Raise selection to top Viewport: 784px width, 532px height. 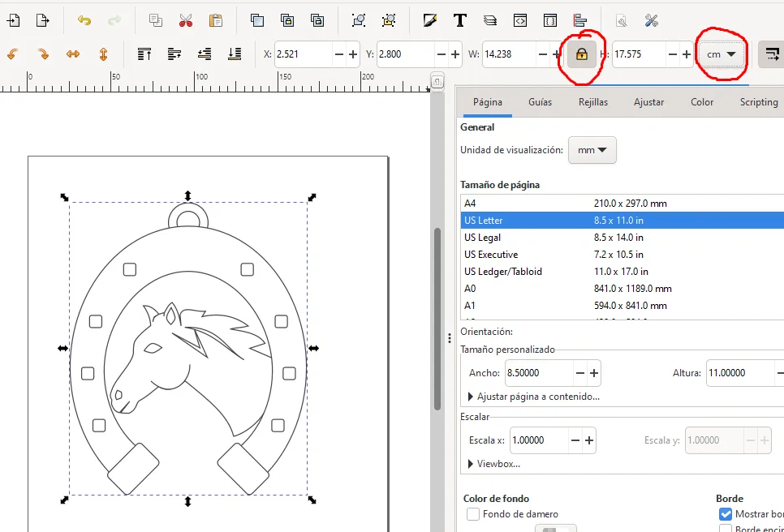pyautogui.click(x=144, y=54)
